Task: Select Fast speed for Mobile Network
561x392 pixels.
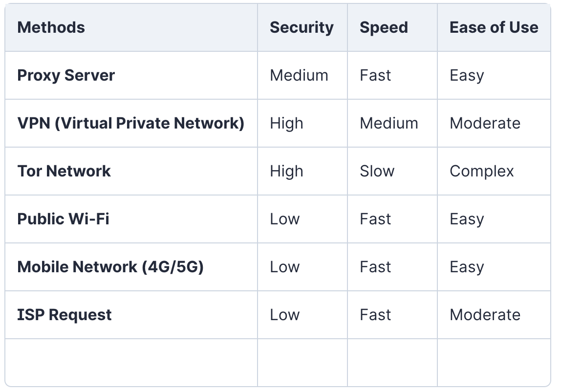Action: [375, 267]
